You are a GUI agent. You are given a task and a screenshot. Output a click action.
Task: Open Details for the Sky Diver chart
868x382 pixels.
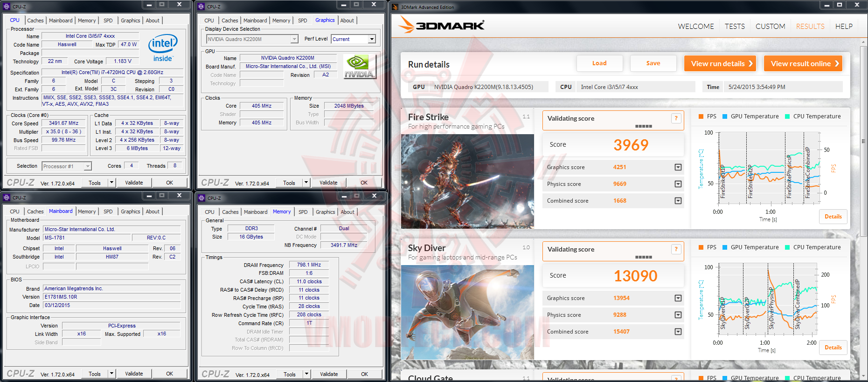833,348
